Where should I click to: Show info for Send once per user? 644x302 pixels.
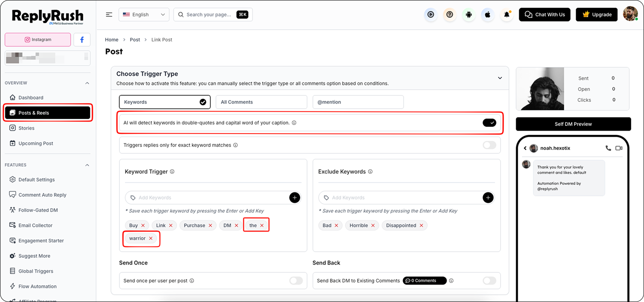[x=192, y=281]
